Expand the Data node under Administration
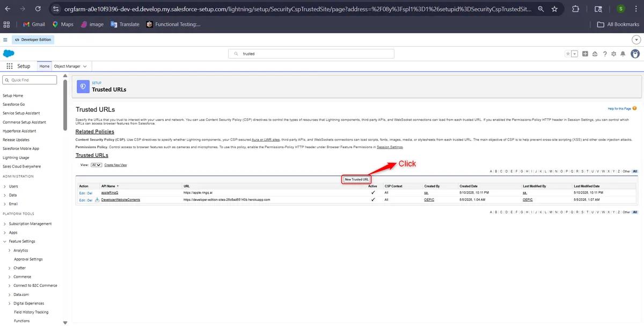 click(x=5, y=195)
